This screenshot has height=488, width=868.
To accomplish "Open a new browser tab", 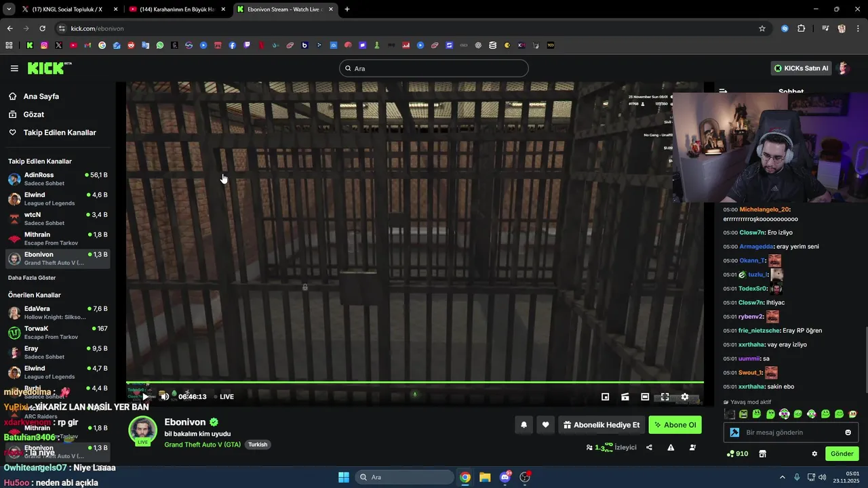I will pos(347,9).
